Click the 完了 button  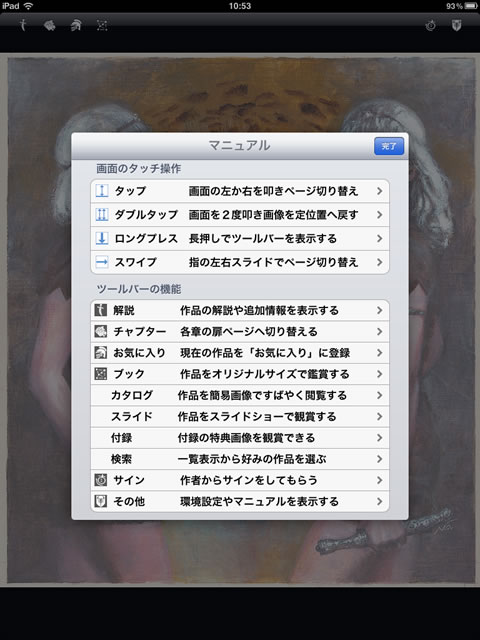(x=389, y=146)
